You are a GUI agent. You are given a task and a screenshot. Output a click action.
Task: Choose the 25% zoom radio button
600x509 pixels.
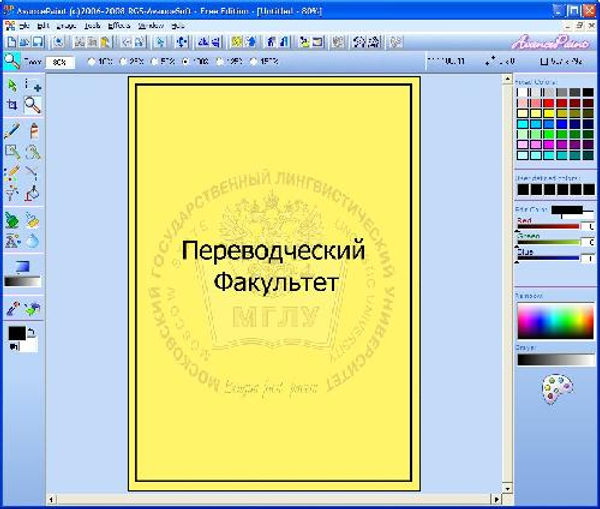coord(123,62)
